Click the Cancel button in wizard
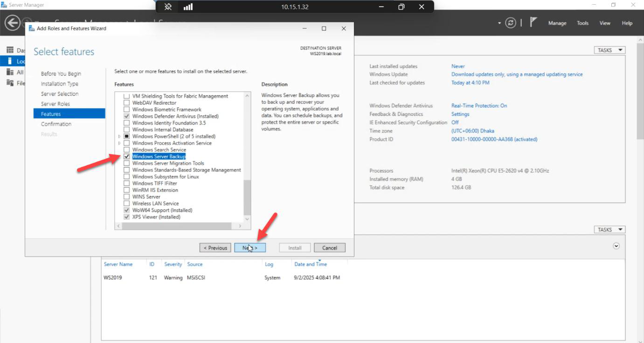 pyautogui.click(x=330, y=248)
